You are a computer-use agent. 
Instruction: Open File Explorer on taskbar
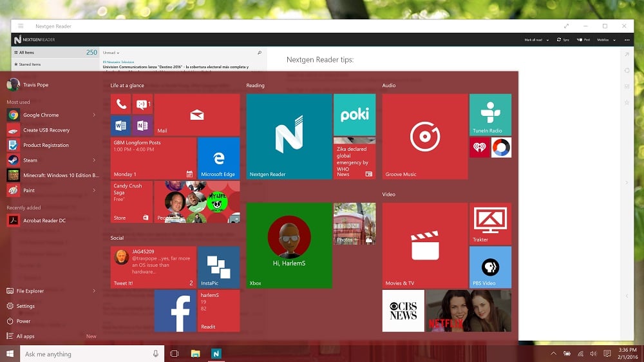tap(196, 354)
